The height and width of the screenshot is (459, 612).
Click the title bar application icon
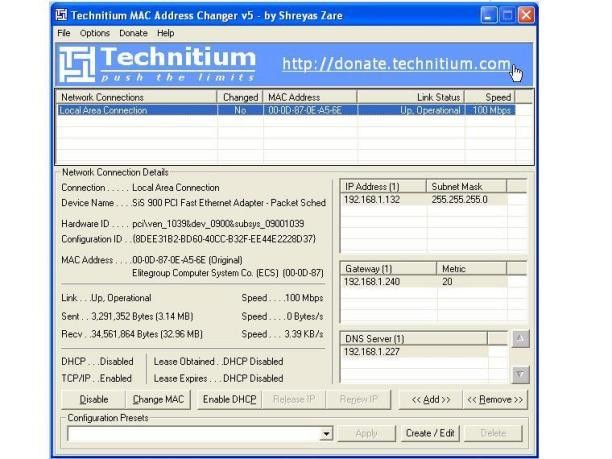61,15
